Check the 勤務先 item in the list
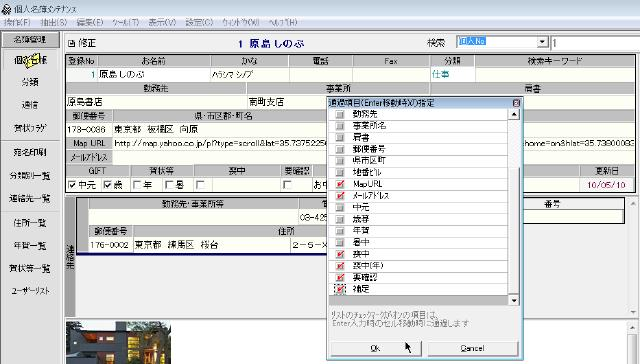This screenshot has width=640, height=364. 340,114
